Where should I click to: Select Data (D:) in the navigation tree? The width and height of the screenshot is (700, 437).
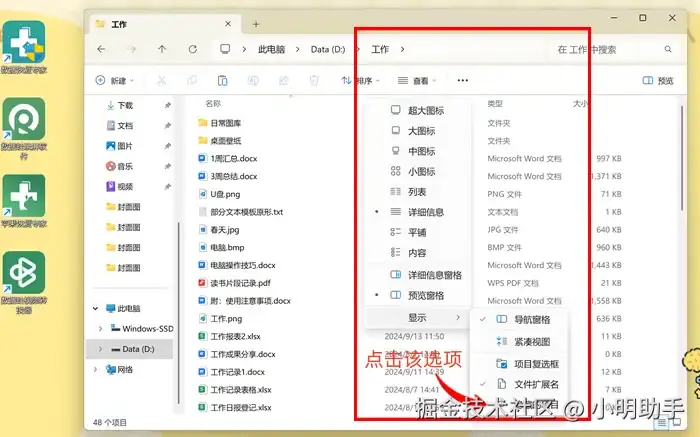click(129, 349)
